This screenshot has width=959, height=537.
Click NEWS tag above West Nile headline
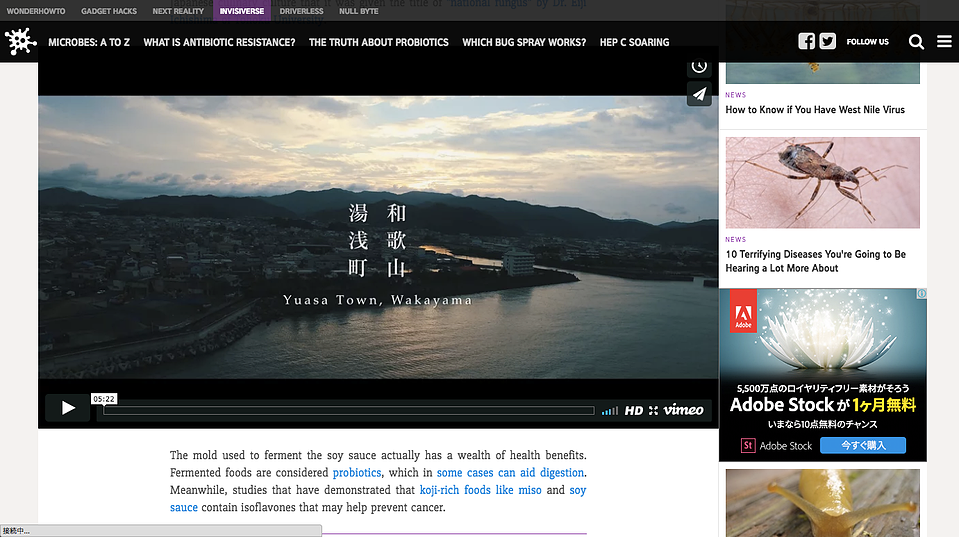(736, 95)
